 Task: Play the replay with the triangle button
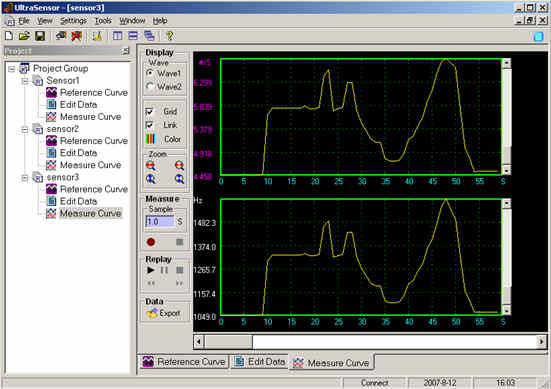tap(151, 270)
